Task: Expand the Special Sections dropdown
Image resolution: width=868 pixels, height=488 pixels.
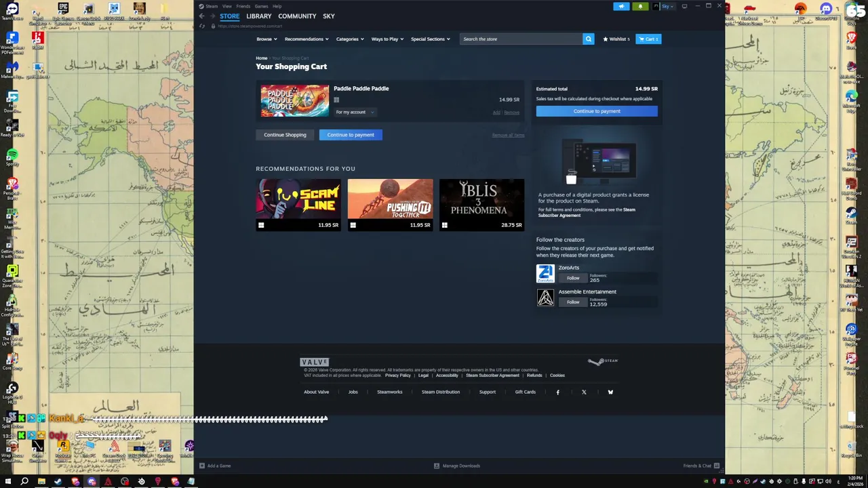Action: tap(430, 39)
